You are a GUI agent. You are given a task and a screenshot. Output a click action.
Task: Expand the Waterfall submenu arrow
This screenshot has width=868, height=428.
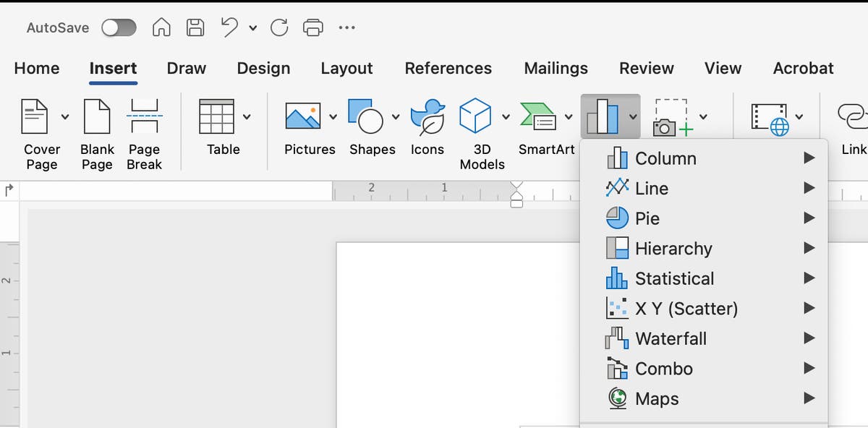[x=809, y=338]
